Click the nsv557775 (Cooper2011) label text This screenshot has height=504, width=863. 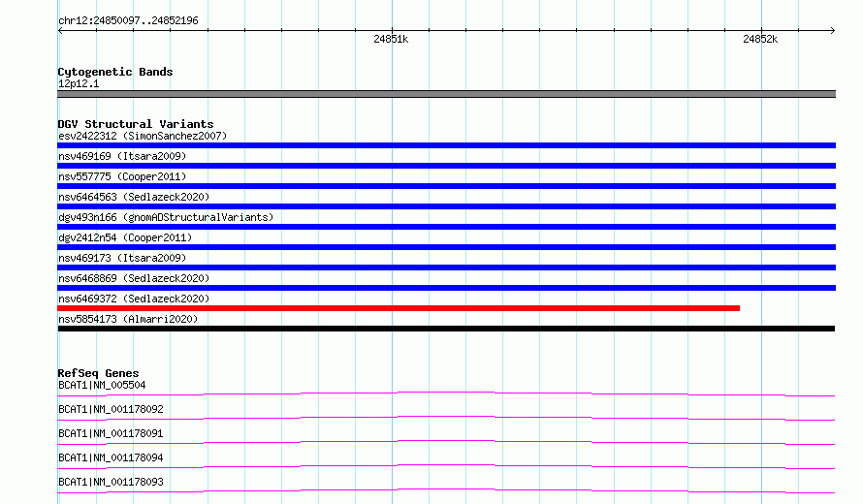tap(122, 176)
